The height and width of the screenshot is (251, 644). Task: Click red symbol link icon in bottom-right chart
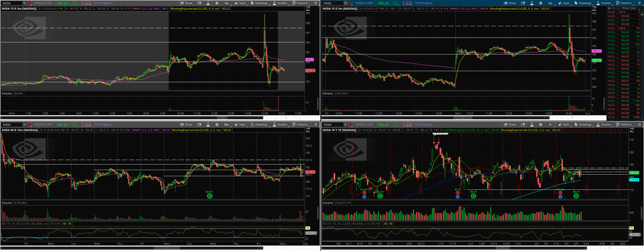(x=350, y=124)
